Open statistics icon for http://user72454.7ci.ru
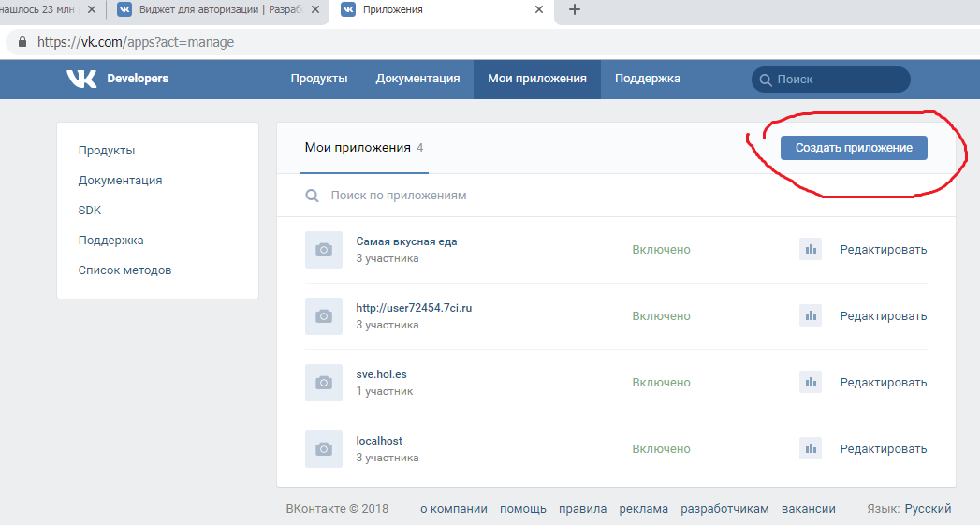The image size is (980, 525). pyautogui.click(x=810, y=315)
